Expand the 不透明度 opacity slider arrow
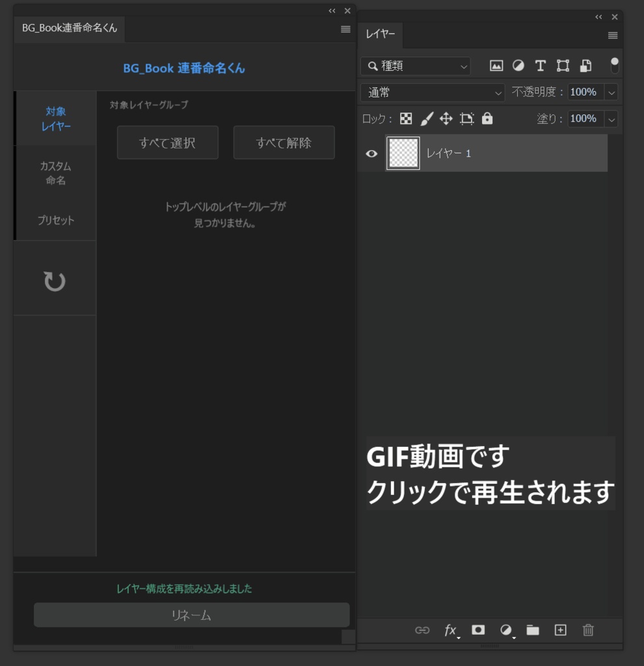Viewport: 644px width, 666px height. [611, 92]
